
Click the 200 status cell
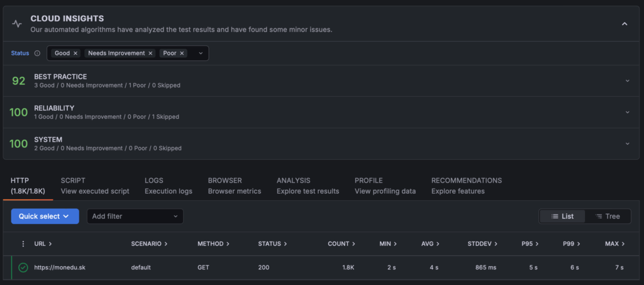tap(264, 268)
